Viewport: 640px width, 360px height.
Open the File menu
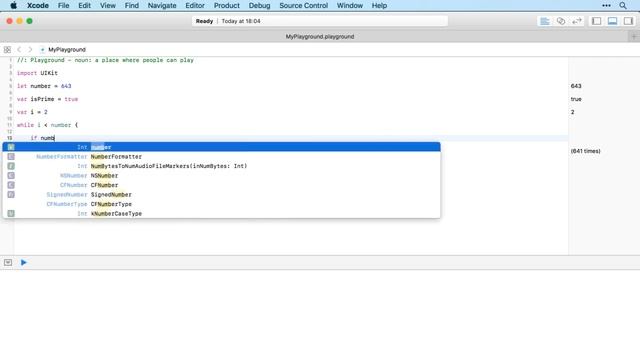click(x=63, y=6)
